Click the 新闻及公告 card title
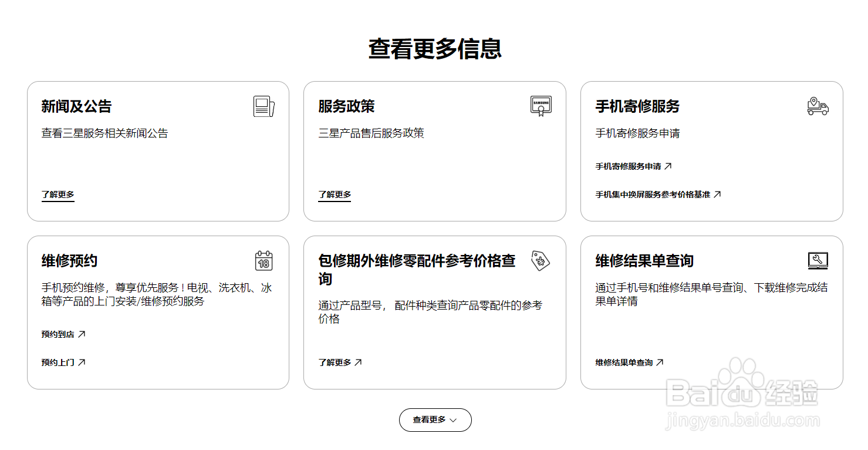 [76, 106]
